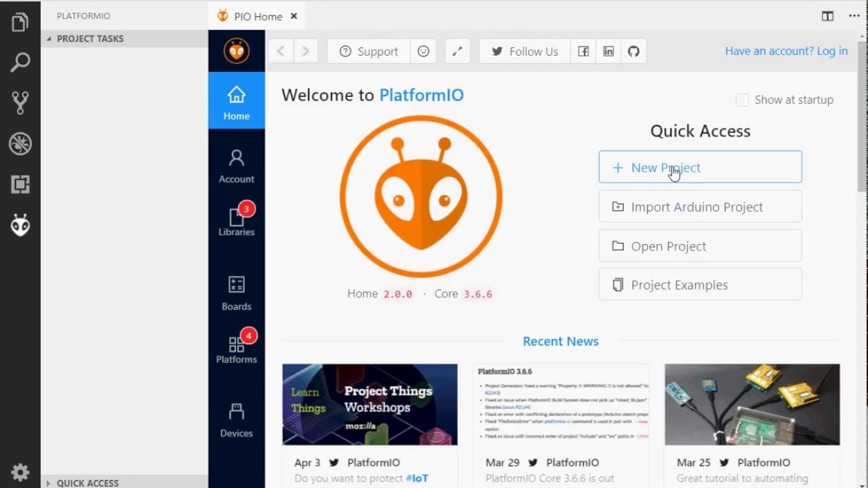Click the Support button

(369, 52)
